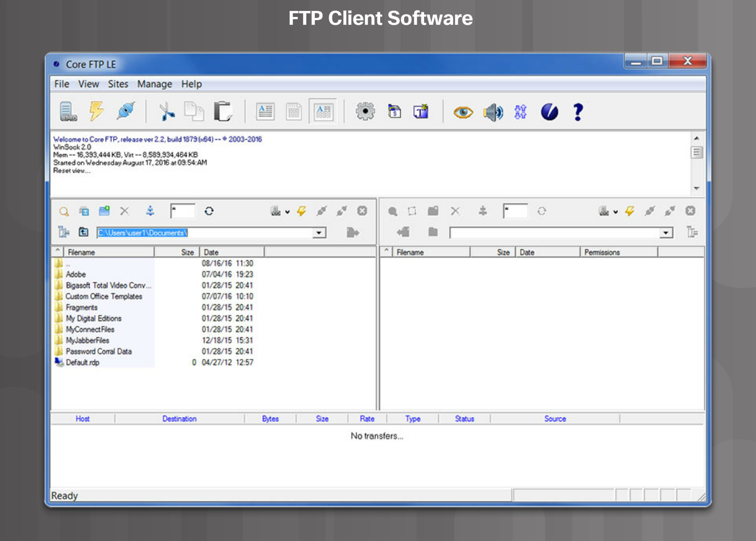The height and width of the screenshot is (541, 756).
Task: Open the Manage menu
Action: (154, 84)
